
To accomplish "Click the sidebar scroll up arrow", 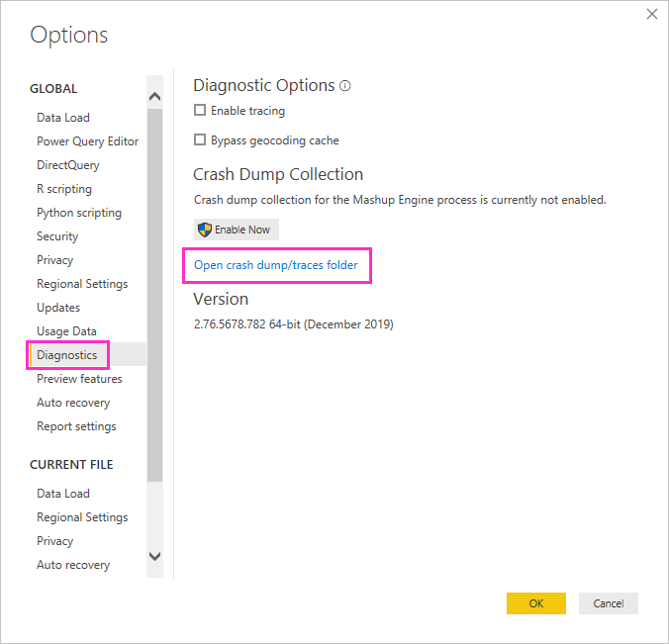I will coord(154,96).
